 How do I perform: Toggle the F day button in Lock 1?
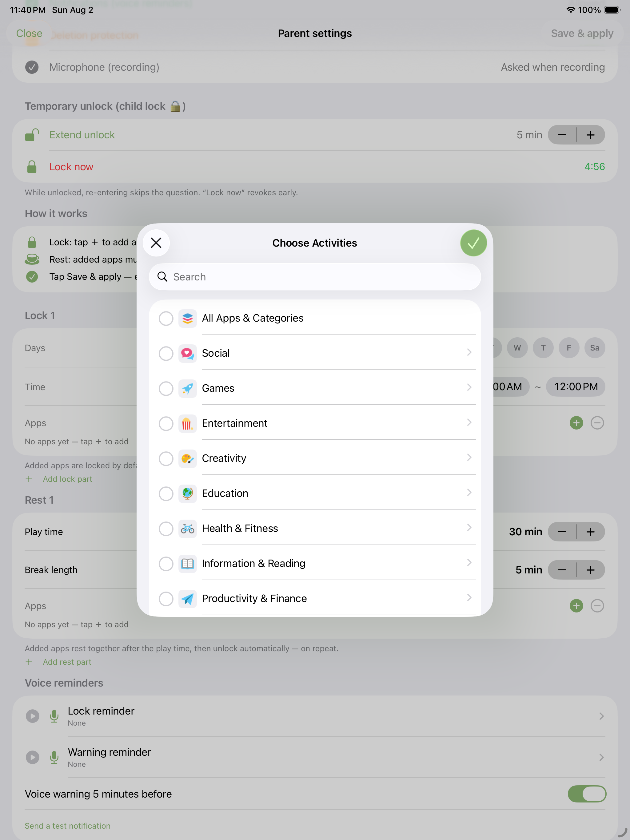coord(569,348)
